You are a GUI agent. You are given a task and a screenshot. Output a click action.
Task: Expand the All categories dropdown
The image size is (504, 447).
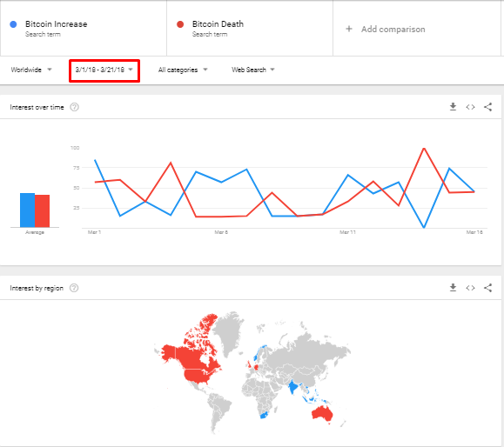pos(183,70)
